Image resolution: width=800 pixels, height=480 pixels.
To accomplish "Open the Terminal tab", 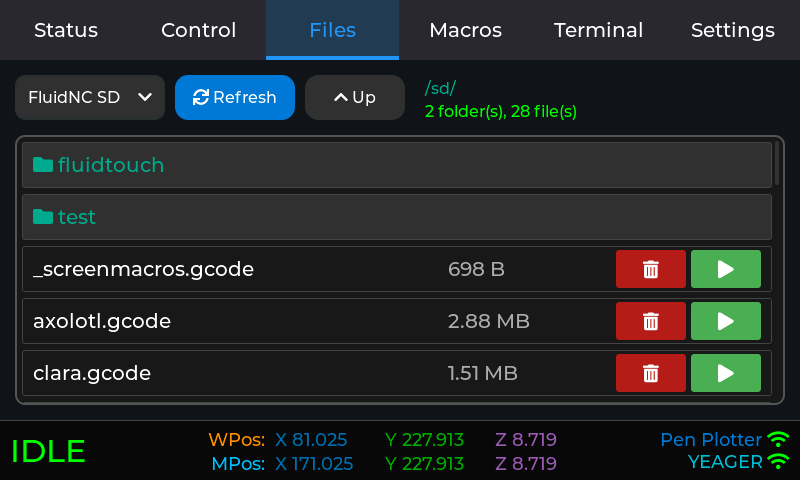I will 598,30.
